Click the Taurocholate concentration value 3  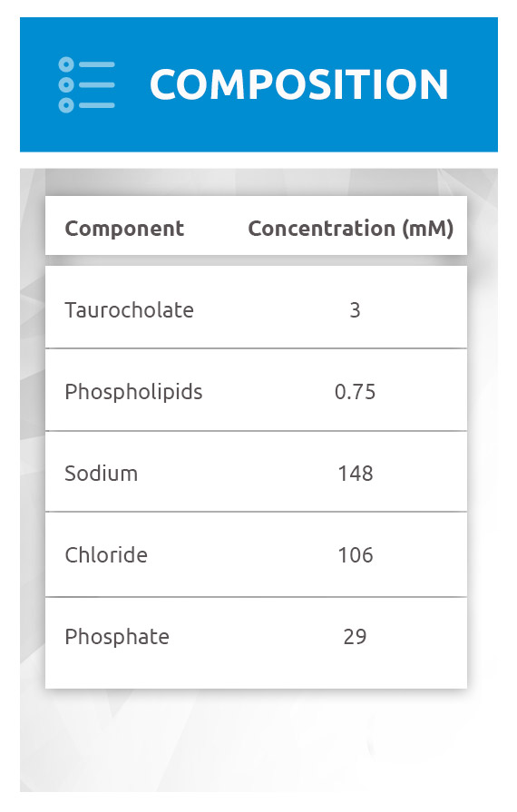tap(355, 310)
